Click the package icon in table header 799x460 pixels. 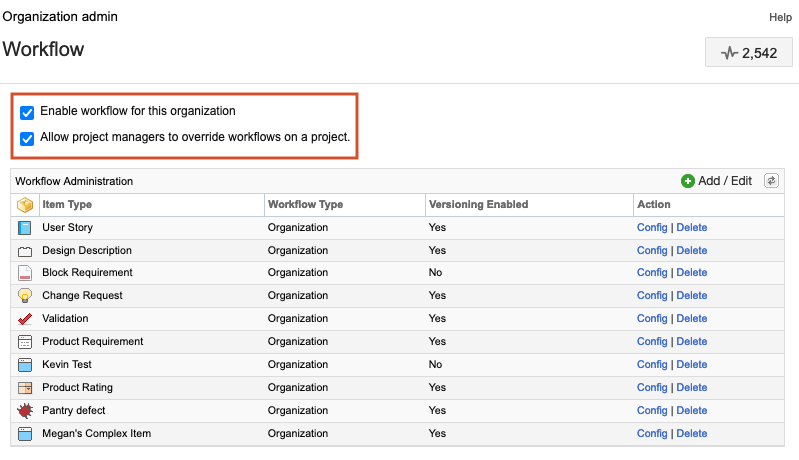pyautogui.click(x=24, y=205)
